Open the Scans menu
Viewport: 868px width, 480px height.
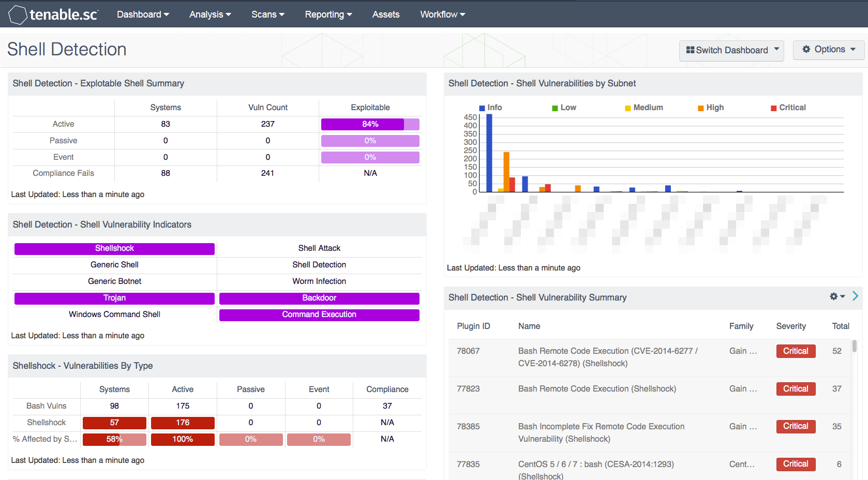(x=268, y=14)
